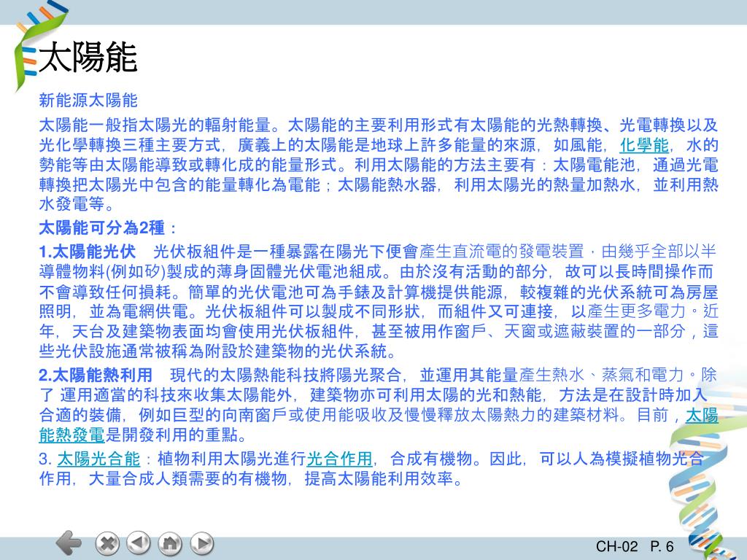747x560 pixels.
Task: Advance to next slide with right triangle button
Action: tap(202, 543)
